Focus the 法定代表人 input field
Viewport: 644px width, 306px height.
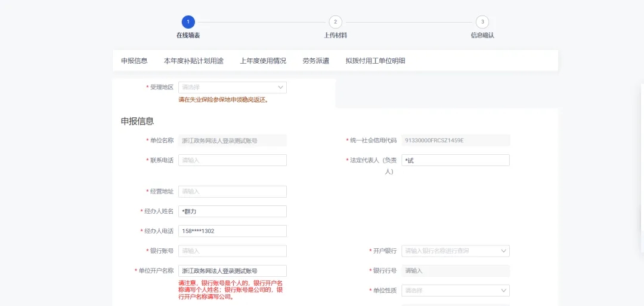(455, 160)
